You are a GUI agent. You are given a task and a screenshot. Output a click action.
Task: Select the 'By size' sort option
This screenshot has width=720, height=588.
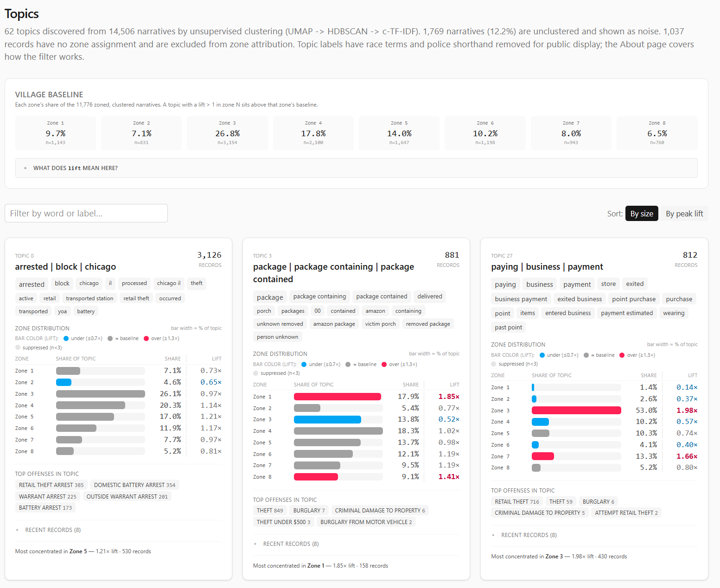coord(641,214)
